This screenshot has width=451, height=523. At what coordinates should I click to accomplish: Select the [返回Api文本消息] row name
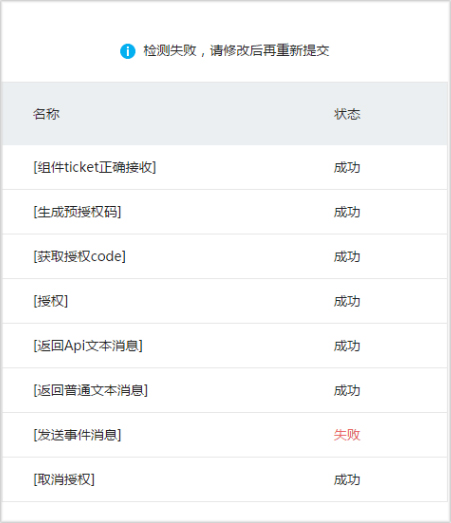(88, 346)
